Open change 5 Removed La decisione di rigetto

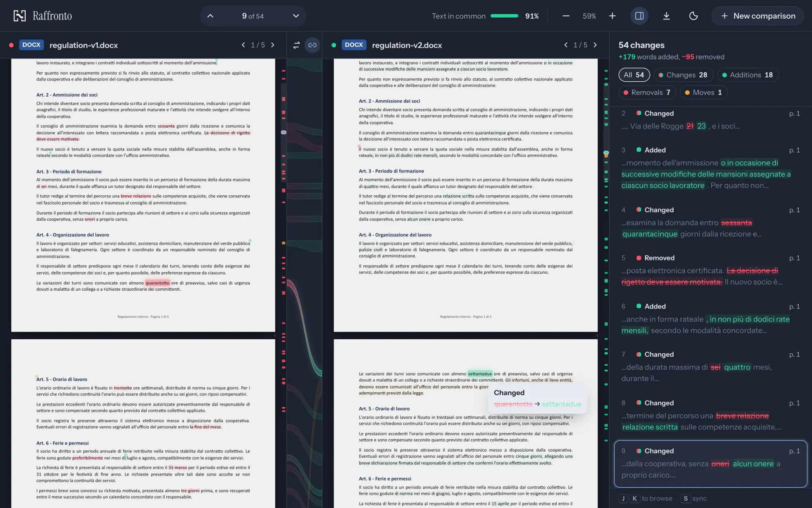point(710,270)
